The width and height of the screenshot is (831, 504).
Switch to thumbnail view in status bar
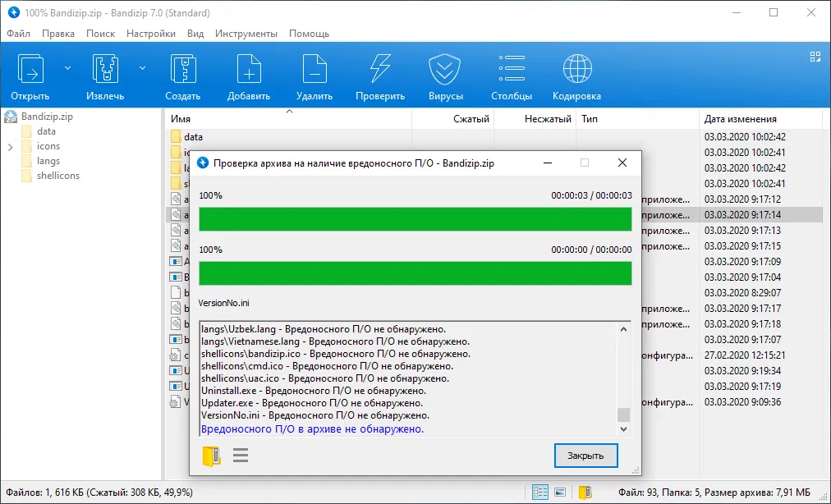560,493
